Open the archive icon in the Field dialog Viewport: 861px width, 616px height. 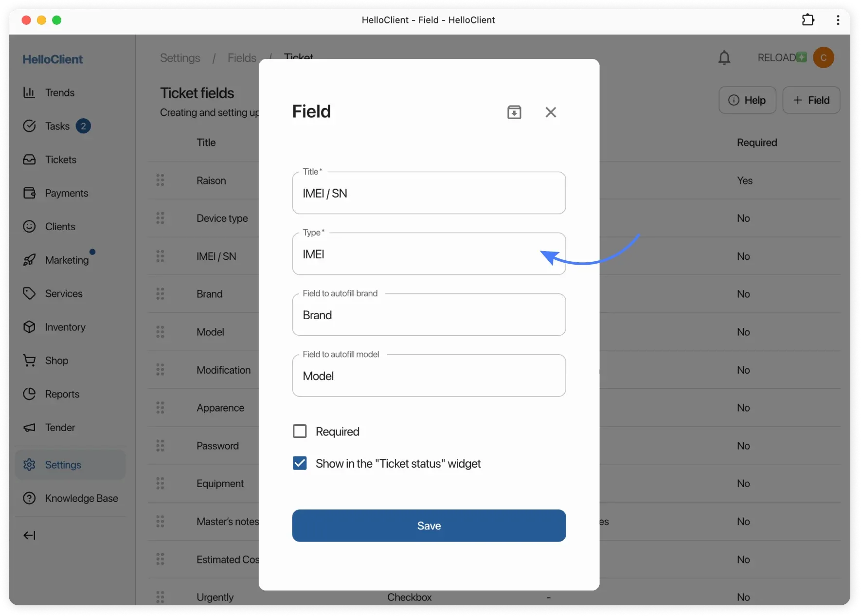(x=515, y=112)
